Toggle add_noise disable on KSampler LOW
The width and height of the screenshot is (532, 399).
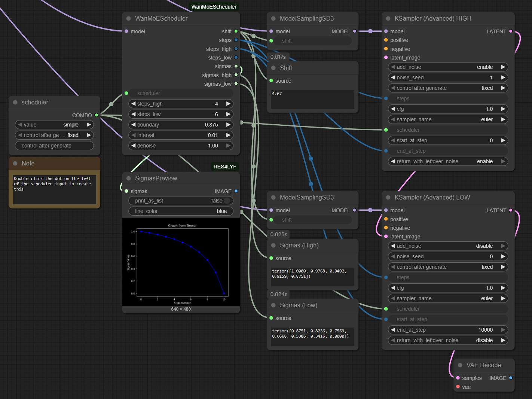click(448, 246)
